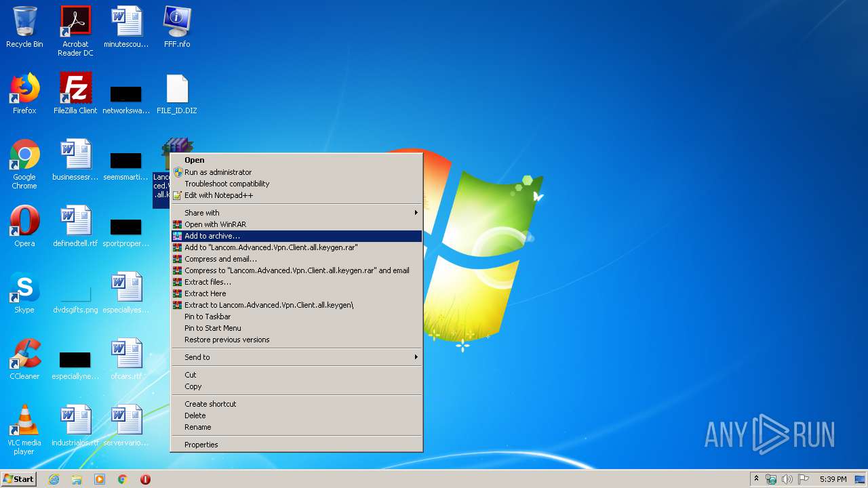Open Windows Media Player taskbar icon
The width and height of the screenshot is (868, 488).
(x=100, y=479)
